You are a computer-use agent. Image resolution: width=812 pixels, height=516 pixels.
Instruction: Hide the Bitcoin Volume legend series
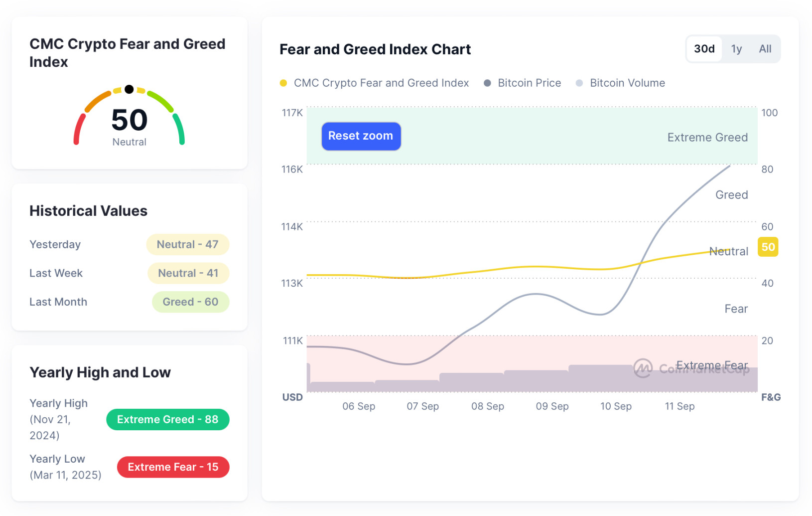[627, 83]
